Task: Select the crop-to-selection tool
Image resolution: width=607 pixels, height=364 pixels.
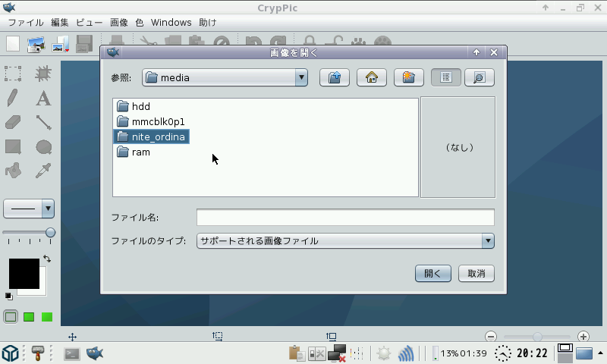Action: (43, 74)
